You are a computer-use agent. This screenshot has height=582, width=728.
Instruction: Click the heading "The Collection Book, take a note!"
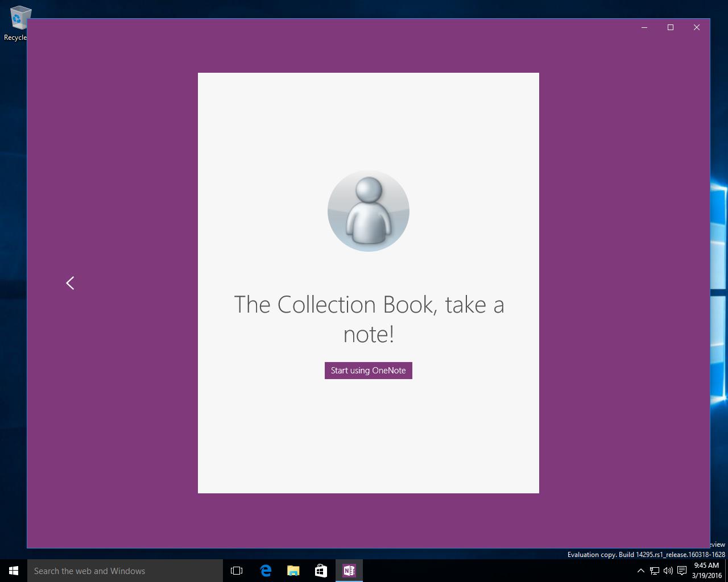tap(369, 319)
